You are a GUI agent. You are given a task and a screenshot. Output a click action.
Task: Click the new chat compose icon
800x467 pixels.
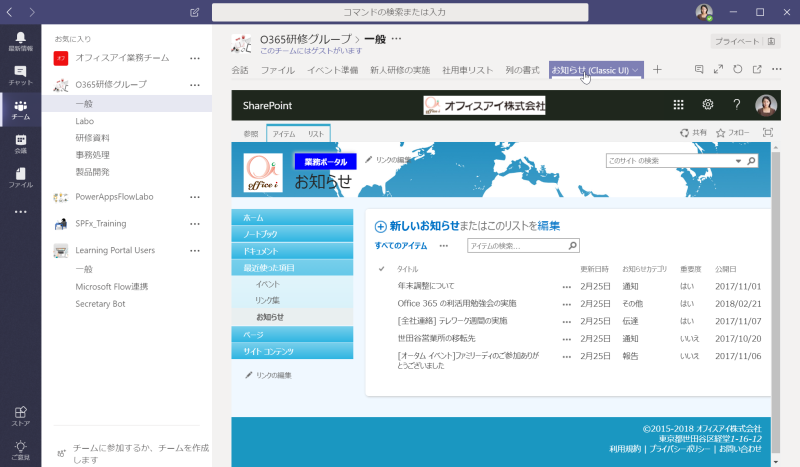pyautogui.click(x=194, y=12)
